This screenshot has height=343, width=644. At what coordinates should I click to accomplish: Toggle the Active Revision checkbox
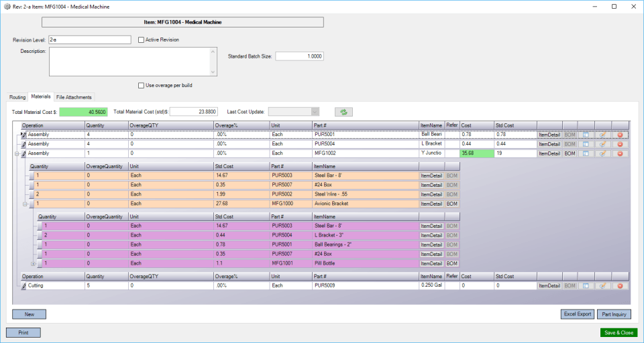pos(142,40)
